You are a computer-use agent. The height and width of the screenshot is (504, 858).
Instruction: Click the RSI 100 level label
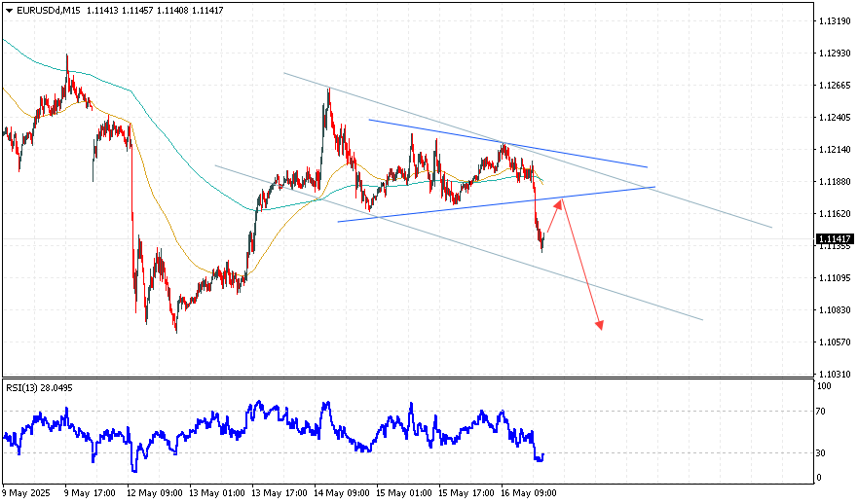824,386
